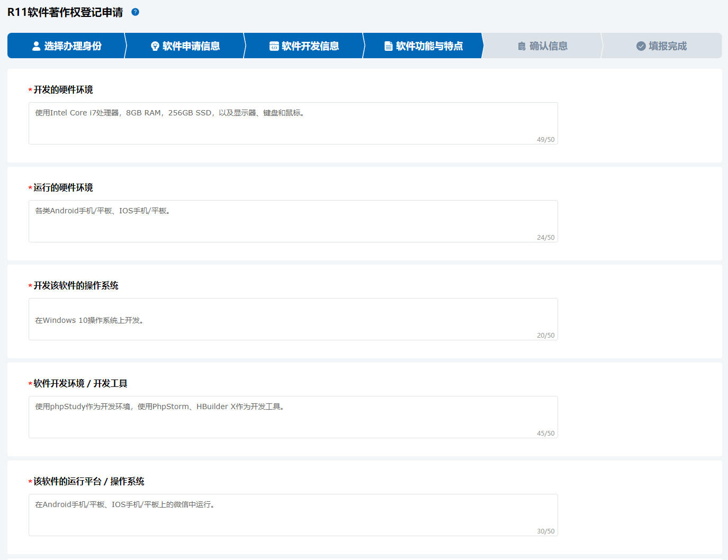This screenshot has height=560, width=728.
Task: Go back to the 选择办理身份 step label
Action: click(x=73, y=46)
